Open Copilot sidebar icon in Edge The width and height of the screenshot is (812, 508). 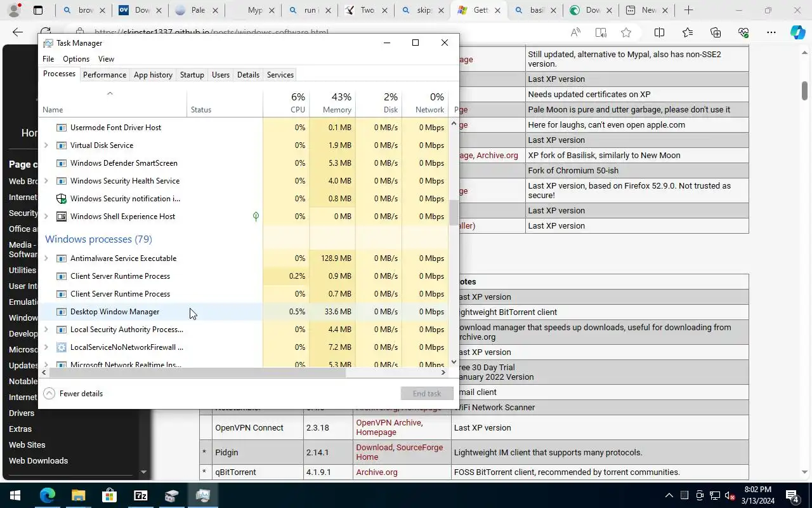pos(797,32)
